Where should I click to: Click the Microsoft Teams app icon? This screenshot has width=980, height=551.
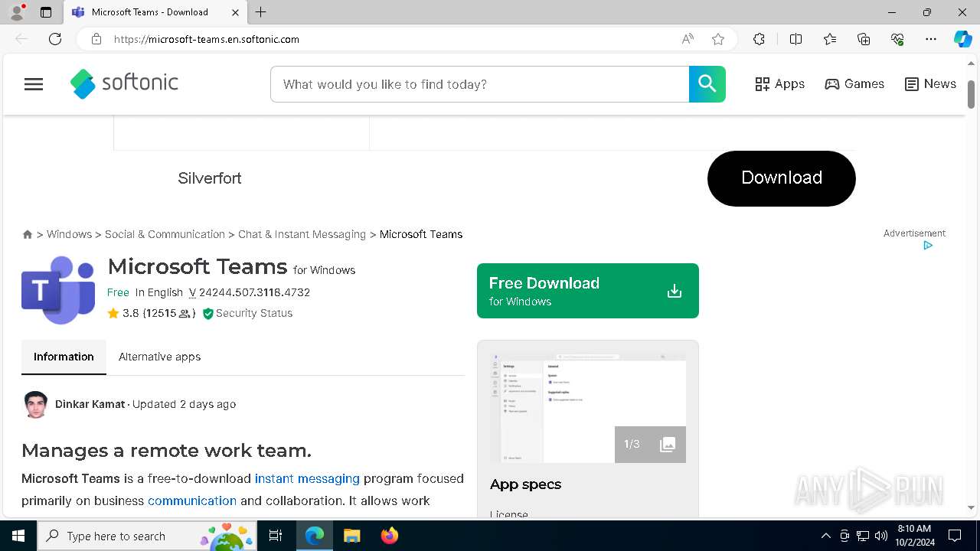[58, 290]
